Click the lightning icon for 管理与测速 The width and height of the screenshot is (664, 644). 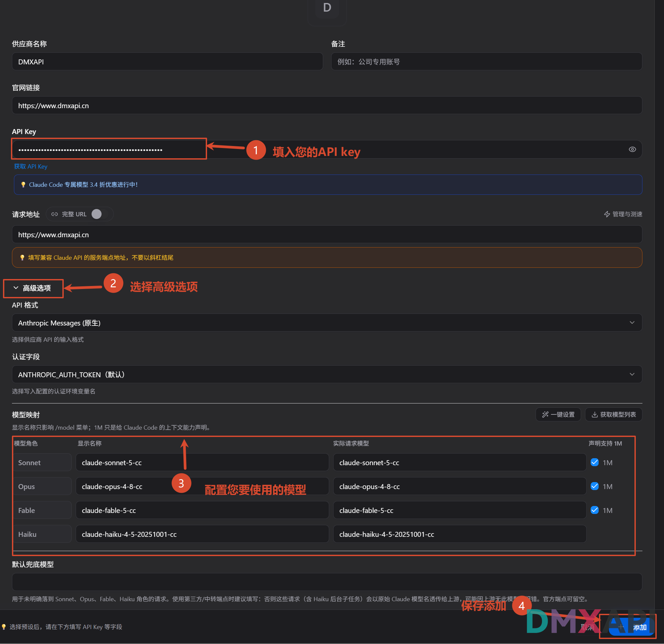607,214
